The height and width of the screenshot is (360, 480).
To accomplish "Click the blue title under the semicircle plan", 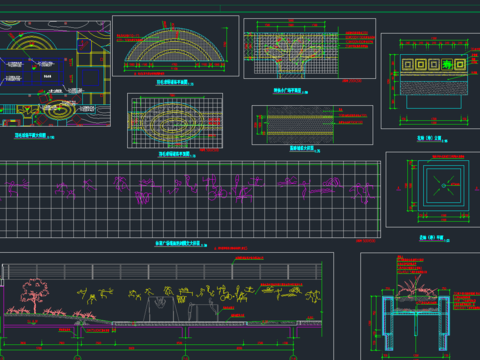I will point(173,82).
